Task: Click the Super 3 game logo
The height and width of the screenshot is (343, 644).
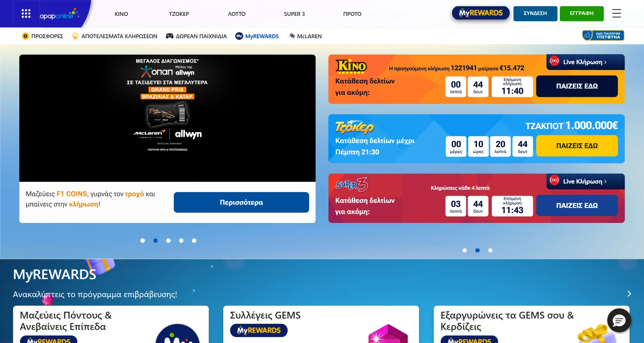Action: 352,185
